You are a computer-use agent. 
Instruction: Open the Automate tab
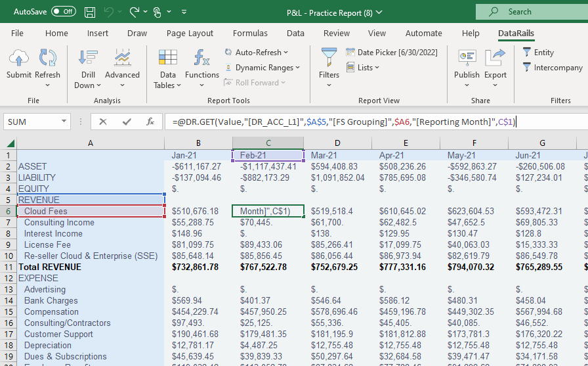424,33
